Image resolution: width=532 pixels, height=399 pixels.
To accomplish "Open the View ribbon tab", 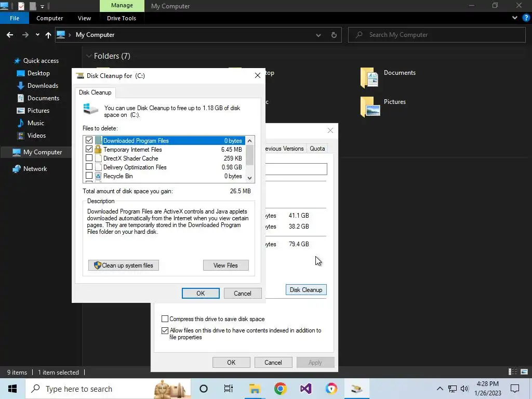I will point(84,18).
